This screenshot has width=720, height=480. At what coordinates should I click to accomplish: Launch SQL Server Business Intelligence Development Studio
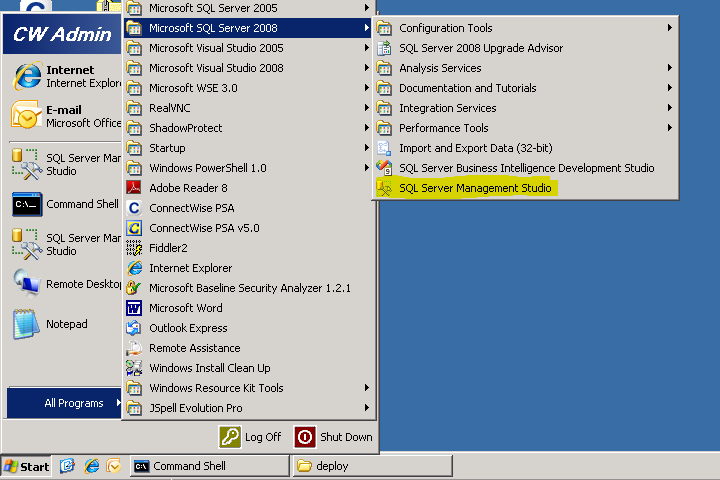526,168
